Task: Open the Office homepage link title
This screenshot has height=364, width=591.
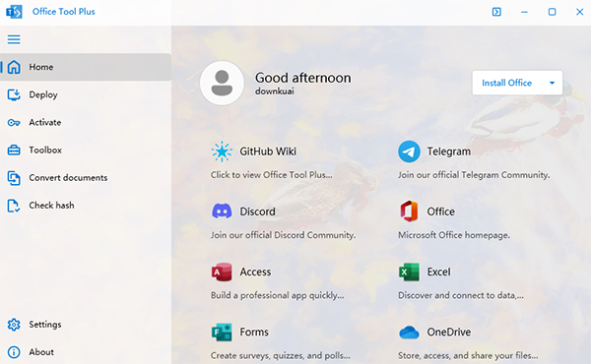Action: pyautogui.click(x=440, y=212)
